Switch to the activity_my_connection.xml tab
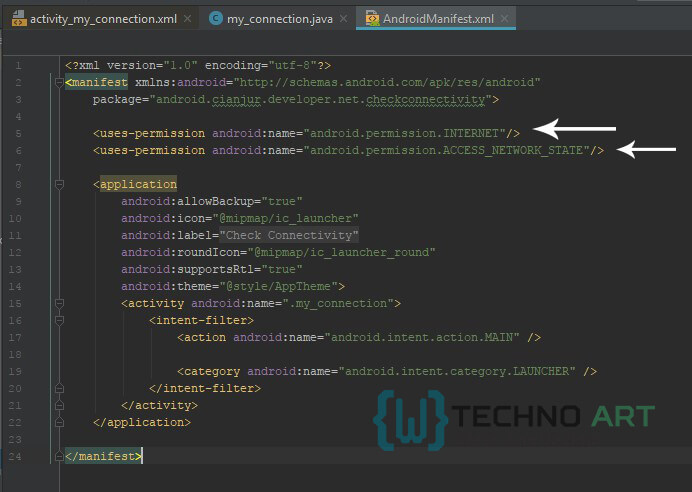 coord(103,19)
